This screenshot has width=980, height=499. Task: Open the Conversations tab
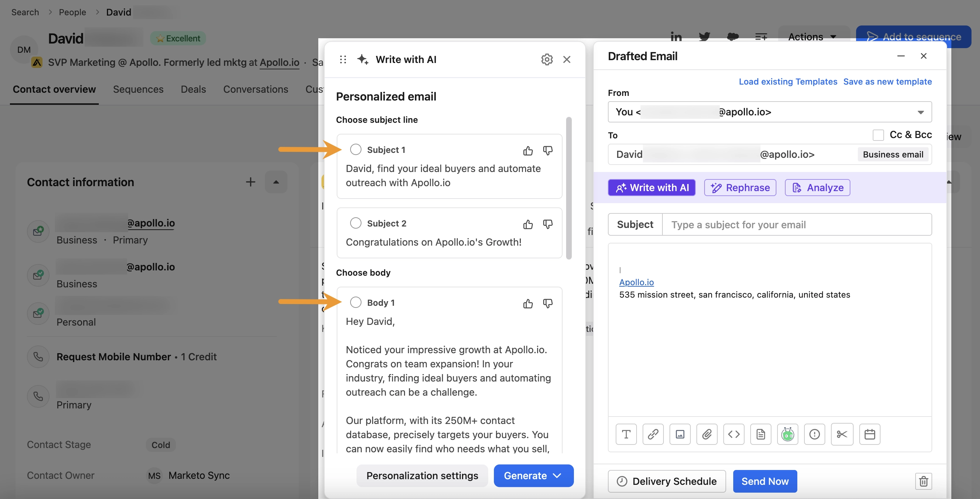pos(255,89)
